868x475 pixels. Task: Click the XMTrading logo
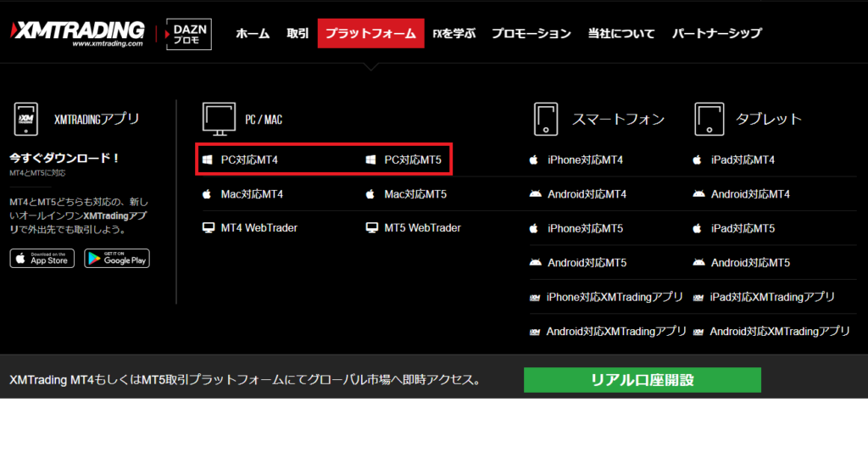(x=76, y=33)
